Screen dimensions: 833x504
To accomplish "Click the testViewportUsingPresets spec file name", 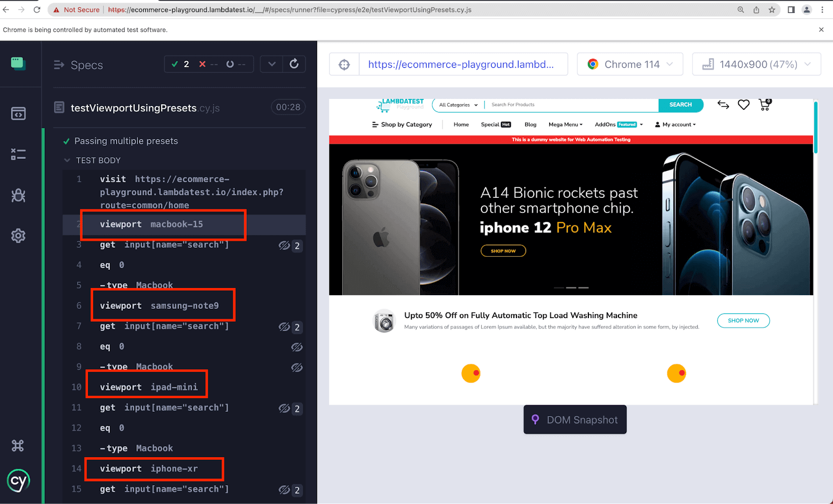I will click(145, 108).
